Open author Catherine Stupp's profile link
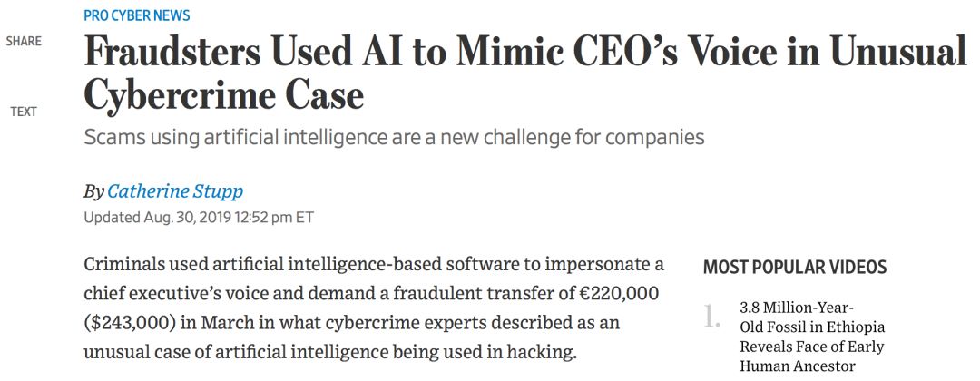The image size is (980, 381). 176,190
